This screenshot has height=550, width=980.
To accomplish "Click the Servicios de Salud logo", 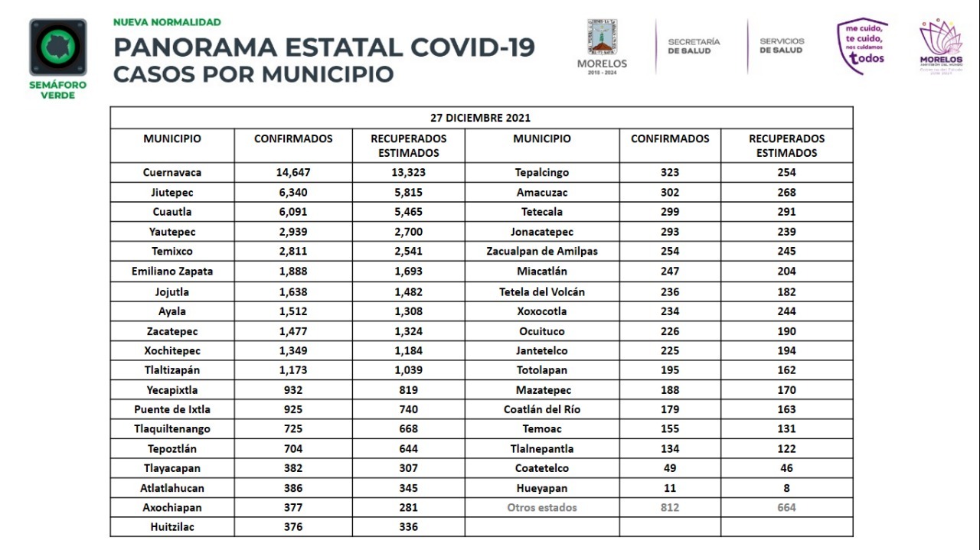I will [x=782, y=46].
